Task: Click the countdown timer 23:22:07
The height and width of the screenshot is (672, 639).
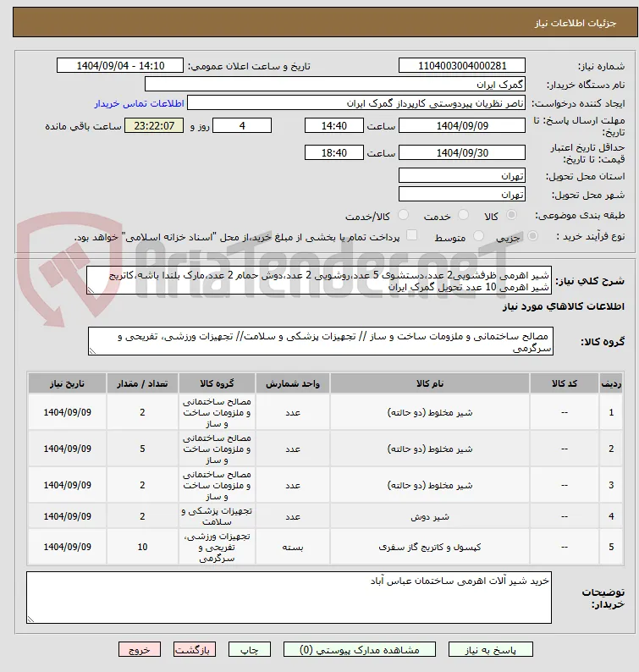Action: click(x=154, y=125)
